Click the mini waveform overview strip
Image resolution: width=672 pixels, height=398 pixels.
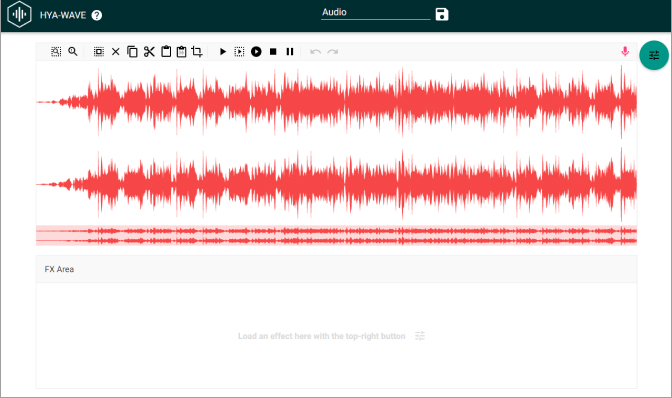pos(336,236)
